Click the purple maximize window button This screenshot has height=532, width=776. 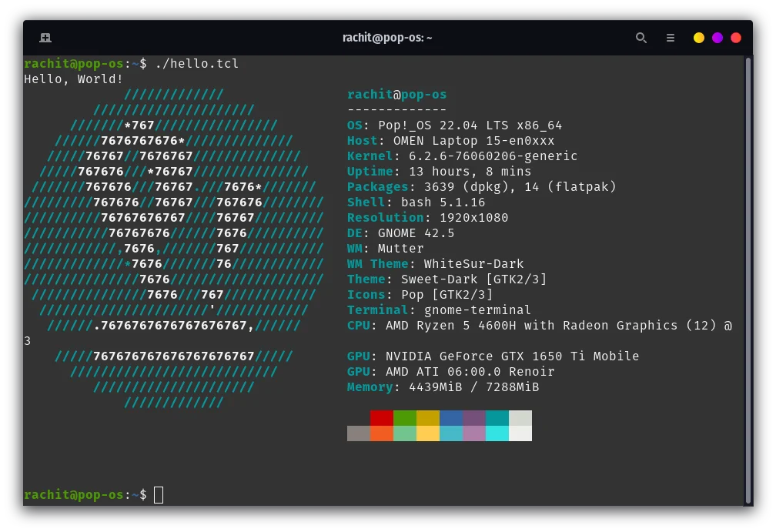click(x=717, y=38)
